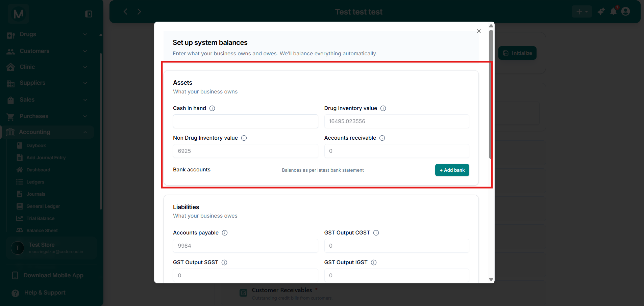Click the Cash in hand info icon
644x306 pixels.
tap(212, 108)
